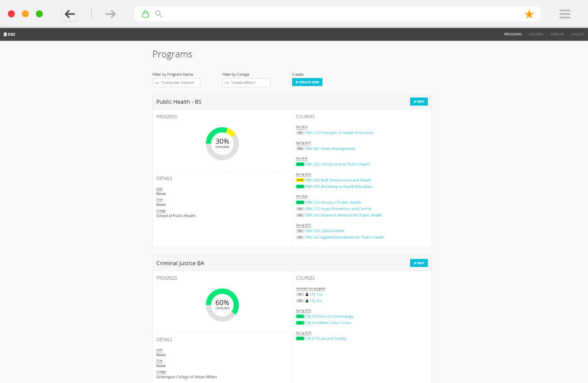The width and height of the screenshot is (588, 383).
Task: Click the green padlock security icon
Action: 145,14
